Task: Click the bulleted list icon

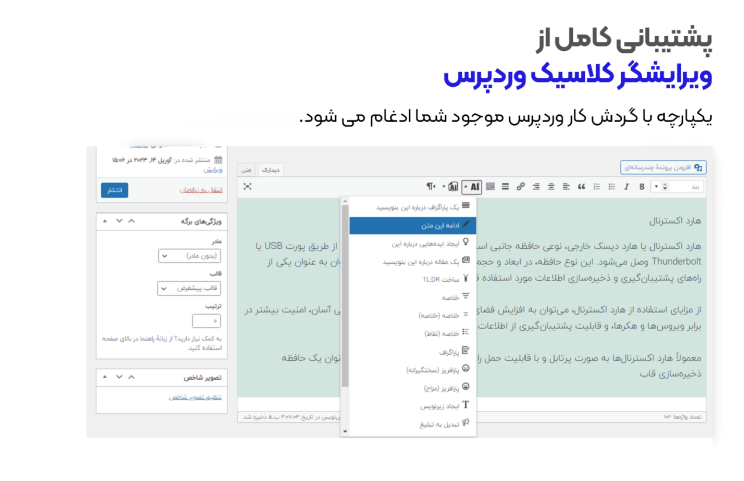Action: (611, 186)
